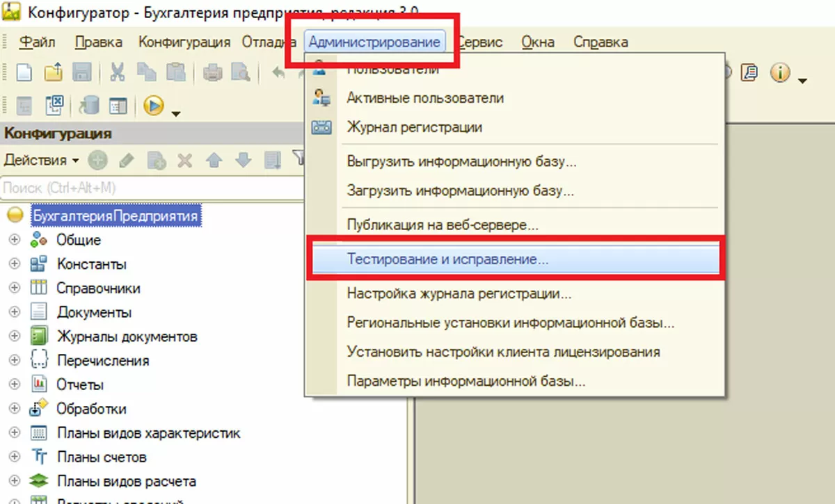The width and height of the screenshot is (835, 504).
Task: Click the Move down arrow icon
Action: point(243,161)
